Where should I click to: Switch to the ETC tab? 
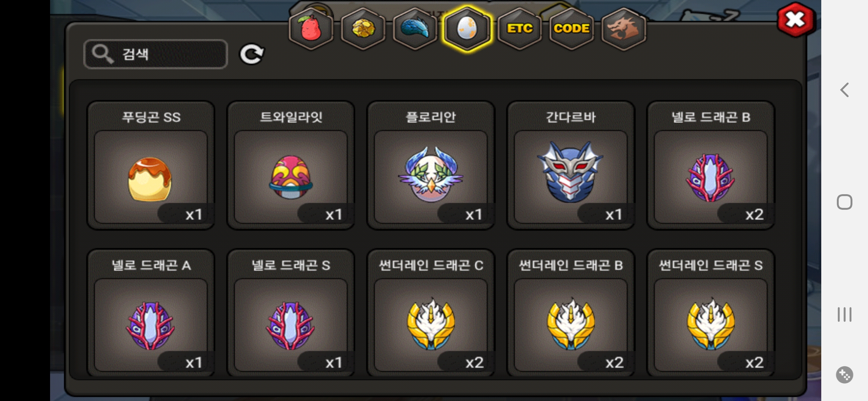(x=519, y=29)
